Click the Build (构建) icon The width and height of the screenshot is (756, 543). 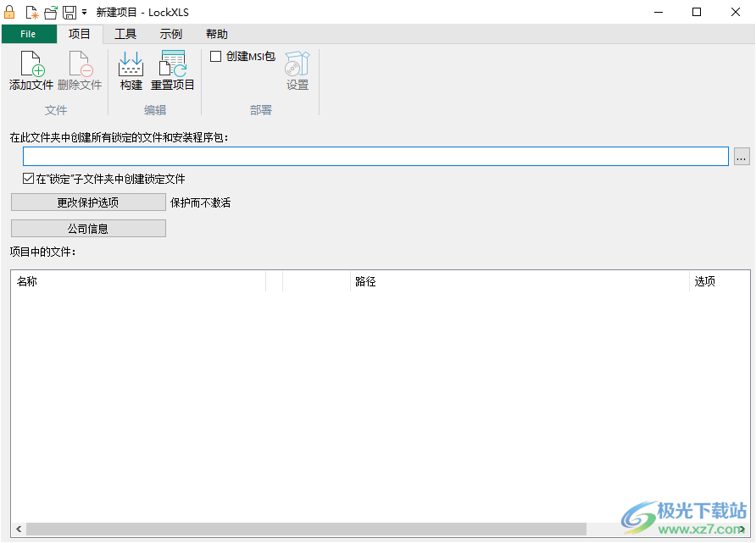click(x=131, y=64)
